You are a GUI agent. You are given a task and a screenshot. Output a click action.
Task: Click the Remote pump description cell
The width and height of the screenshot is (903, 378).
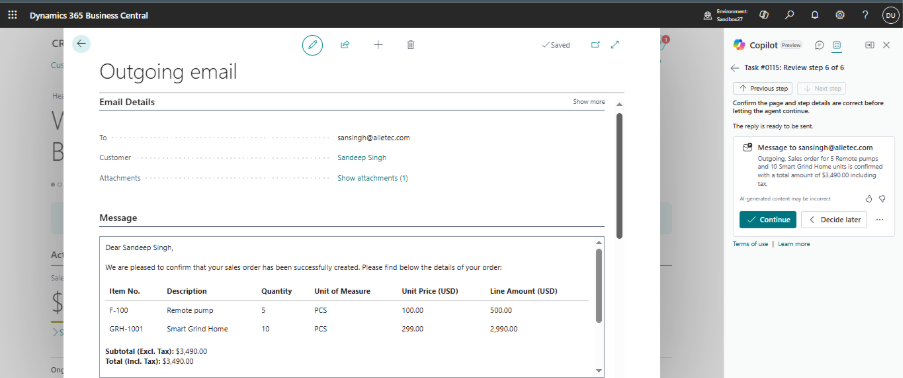[190, 310]
